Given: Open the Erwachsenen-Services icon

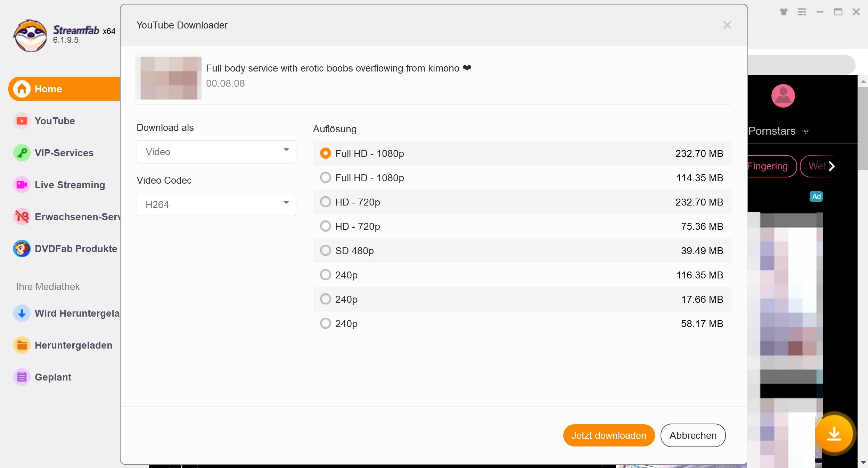Looking at the screenshot, I should [x=21, y=217].
